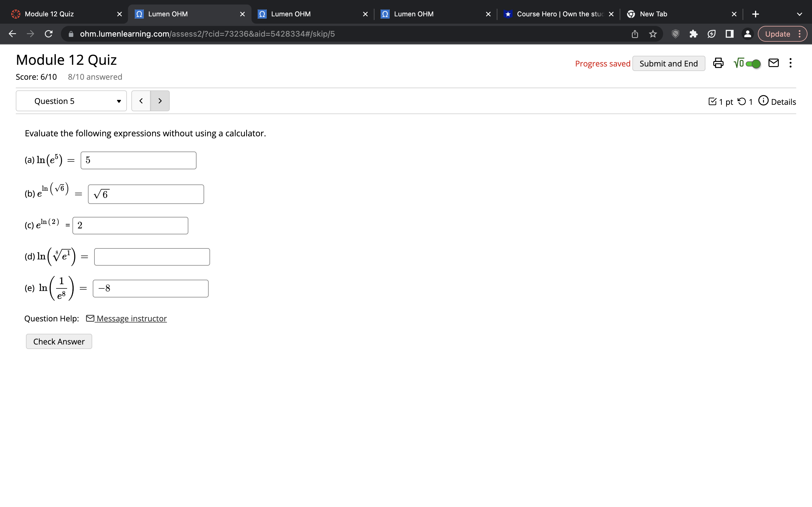This screenshot has height=507, width=812.
Task: Reload the page with the refresh icon
Action: (49, 34)
